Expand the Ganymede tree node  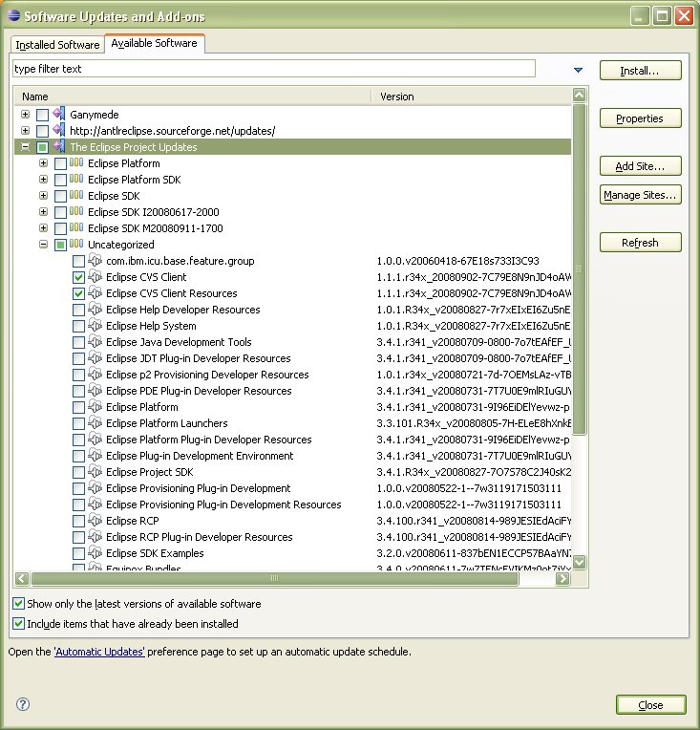(25, 115)
